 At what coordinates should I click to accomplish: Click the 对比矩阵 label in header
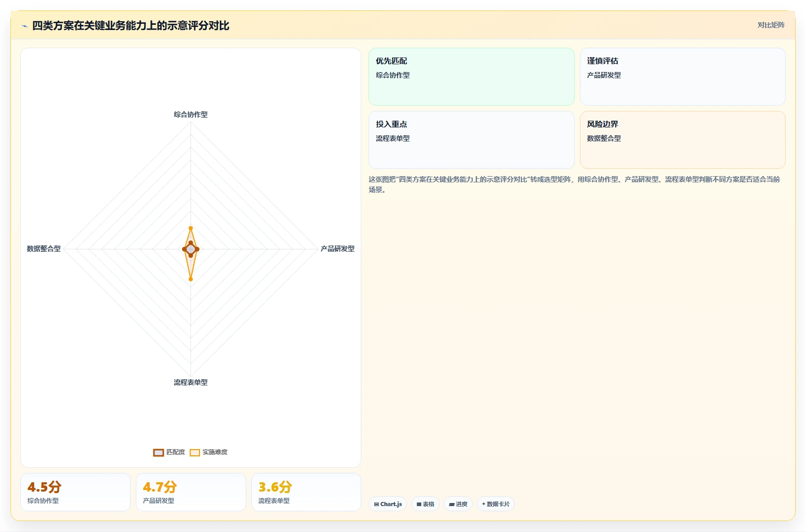771,25
